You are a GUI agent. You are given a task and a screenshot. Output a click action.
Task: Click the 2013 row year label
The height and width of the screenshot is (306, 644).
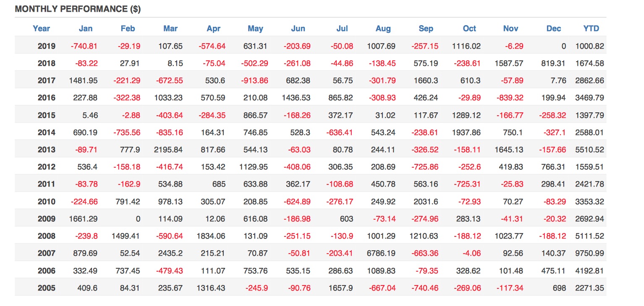point(46,150)
